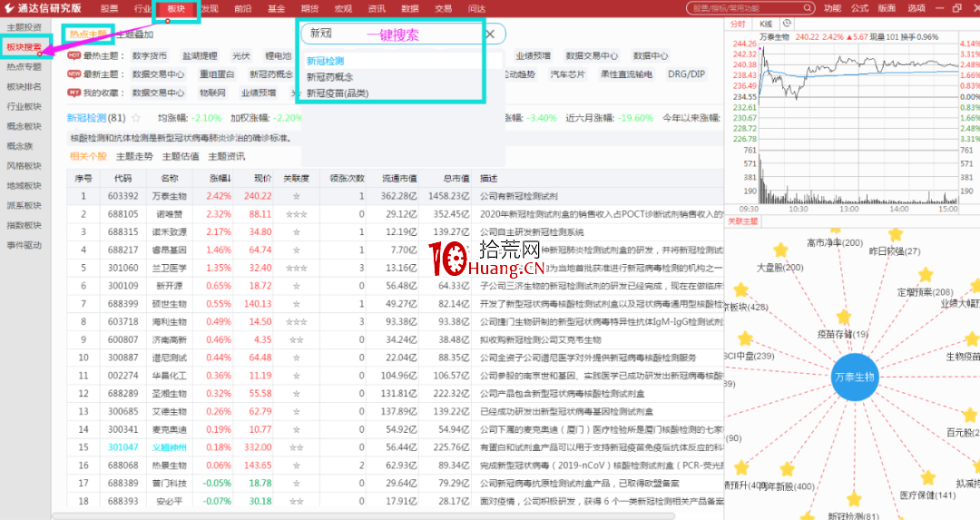Click the star above SCI中盘(239) node
This screenshot has width=980, height=520.
(x=745, y=338)
